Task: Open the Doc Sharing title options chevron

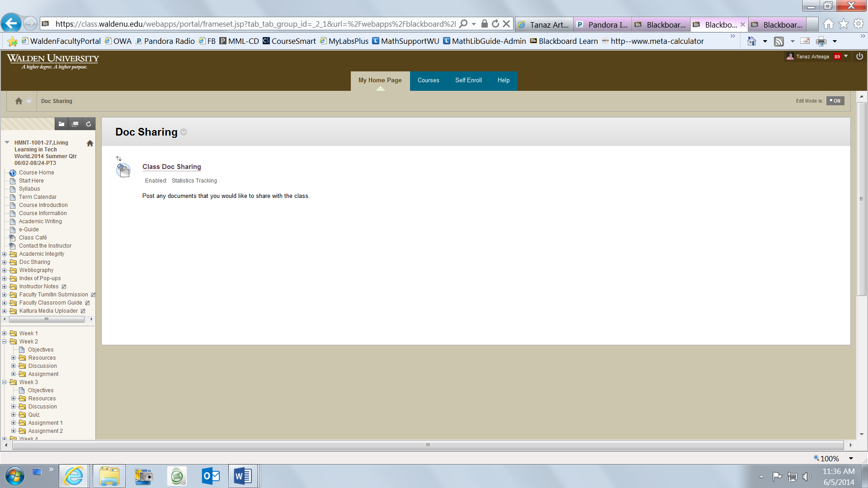Action: [184, 132]
